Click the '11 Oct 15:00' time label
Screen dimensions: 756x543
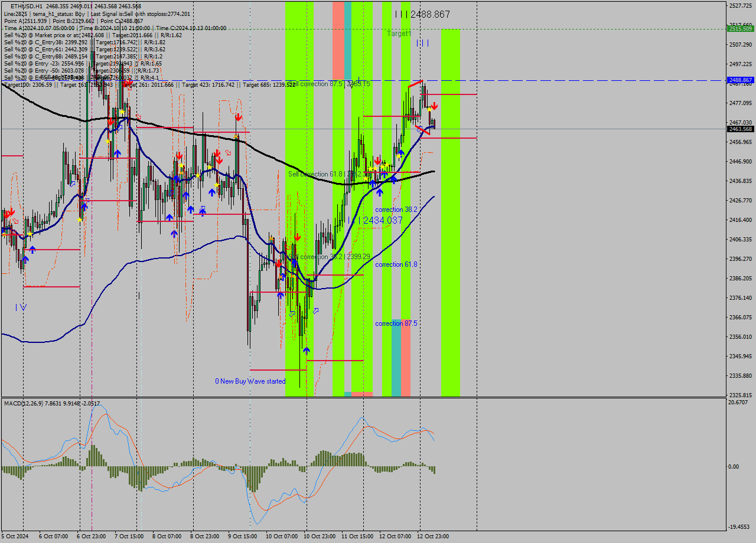point(357,537)
